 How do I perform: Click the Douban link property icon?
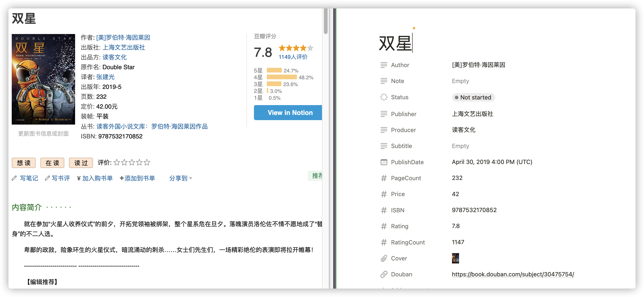[384, 274]
